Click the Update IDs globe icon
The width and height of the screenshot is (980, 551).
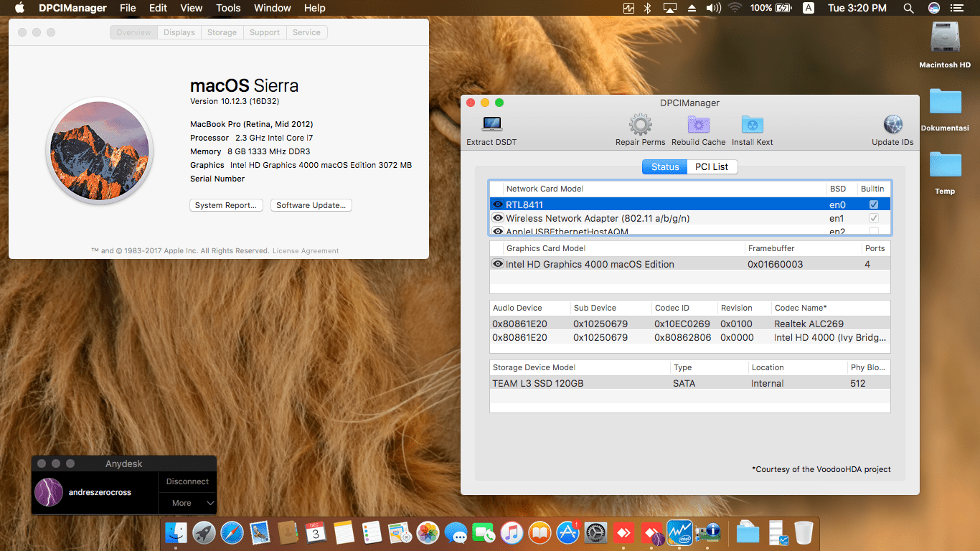tap(893, 125)
